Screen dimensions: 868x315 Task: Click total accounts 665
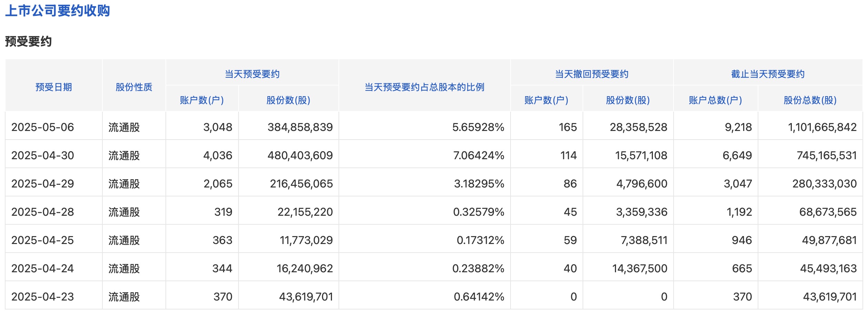click(742, 268)
